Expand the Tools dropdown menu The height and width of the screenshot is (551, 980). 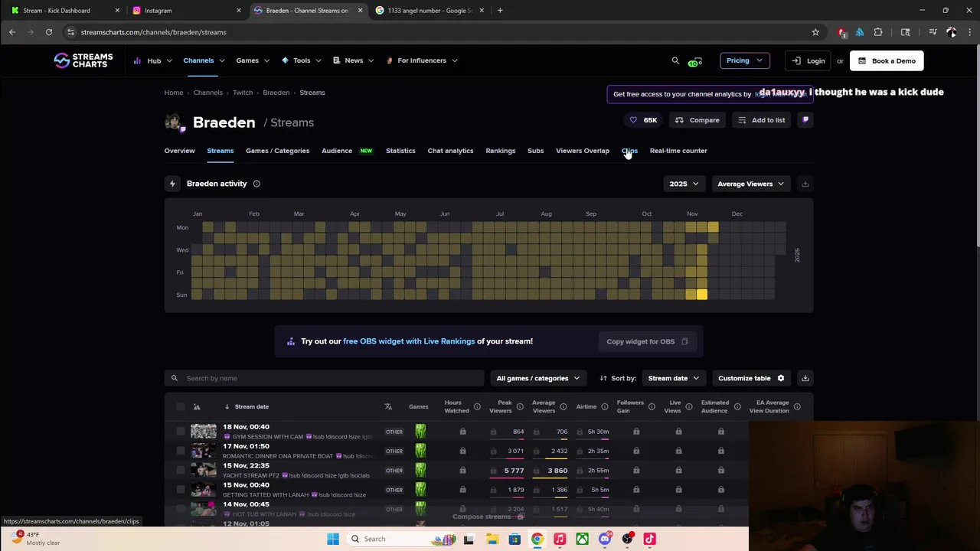click(302, 60)
